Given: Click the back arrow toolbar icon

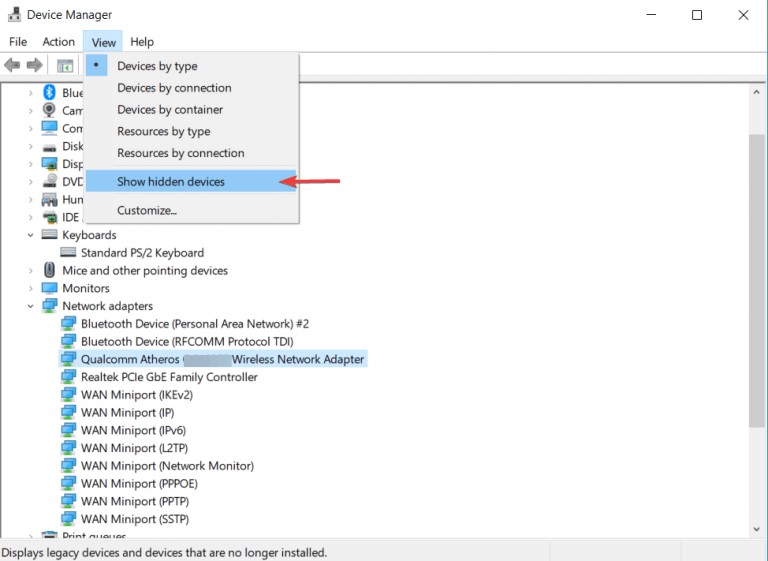Looking at the screenshot, I should (x=12, y=65).
